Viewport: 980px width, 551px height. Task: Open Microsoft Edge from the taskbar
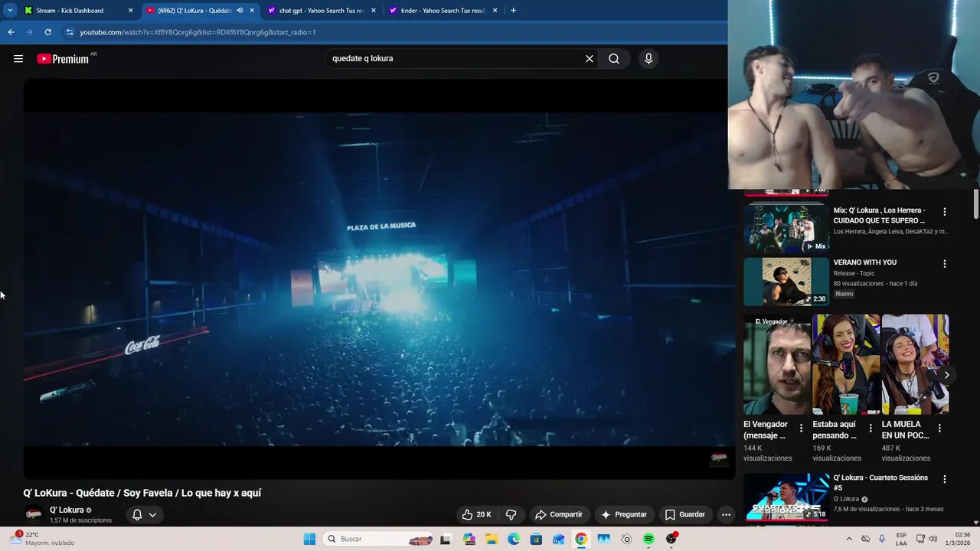pos(514,539)
